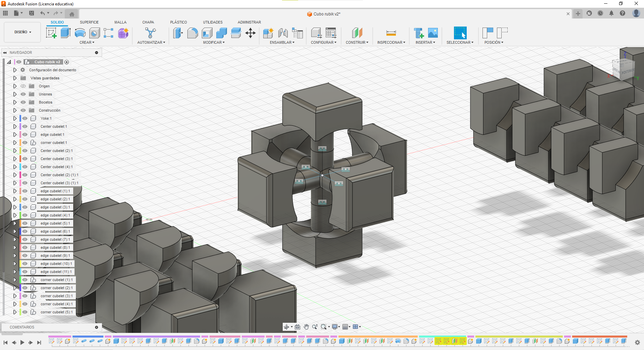The width and height of the screenshot is (644, 350).
Task: Click the Orbit navigation icon
Action: point(286,327)
